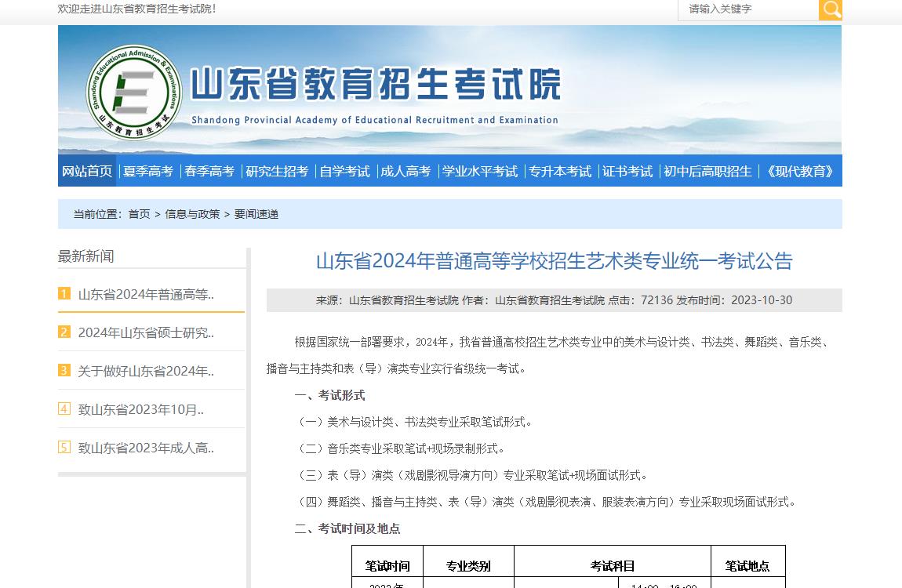Click the number 4 news rank badge
Image resolution: width=902 pixels, height=588 pixels.
tap(64, 408)
